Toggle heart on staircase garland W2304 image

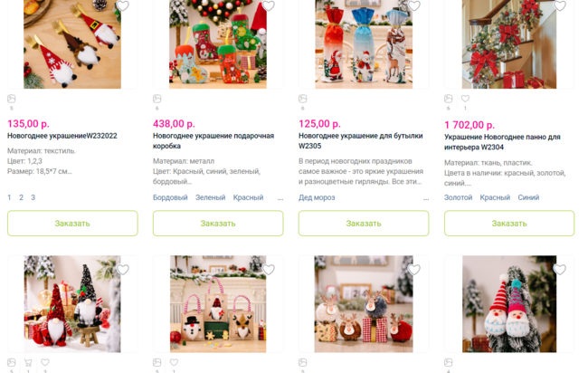pos(559,5)
